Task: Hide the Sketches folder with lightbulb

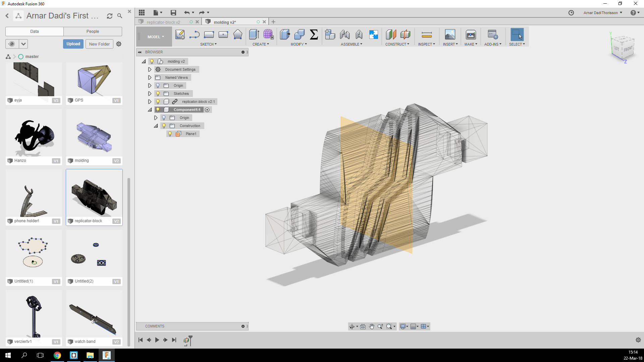Action: [158, 94]
